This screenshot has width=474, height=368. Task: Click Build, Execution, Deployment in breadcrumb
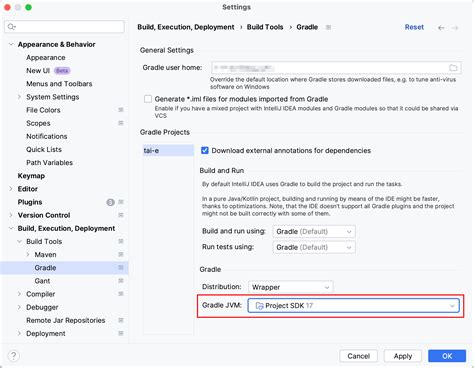point(186,27)
